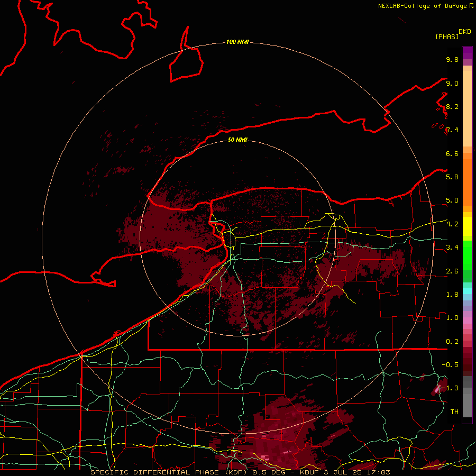
Task: Click the -0.5 value on the color scale
Action: click(x=450, y=364)
